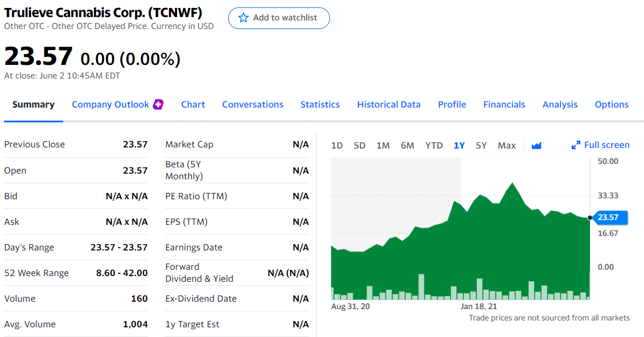Viewport: 644px width, 337px height.
Task: Click the 50.00 y-axis label on chart
Action: 608,161
